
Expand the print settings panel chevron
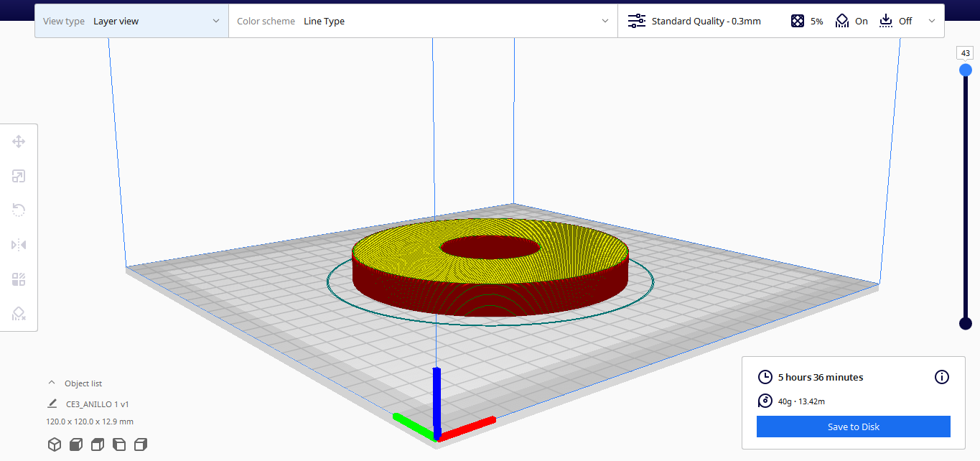pos(932,21)
